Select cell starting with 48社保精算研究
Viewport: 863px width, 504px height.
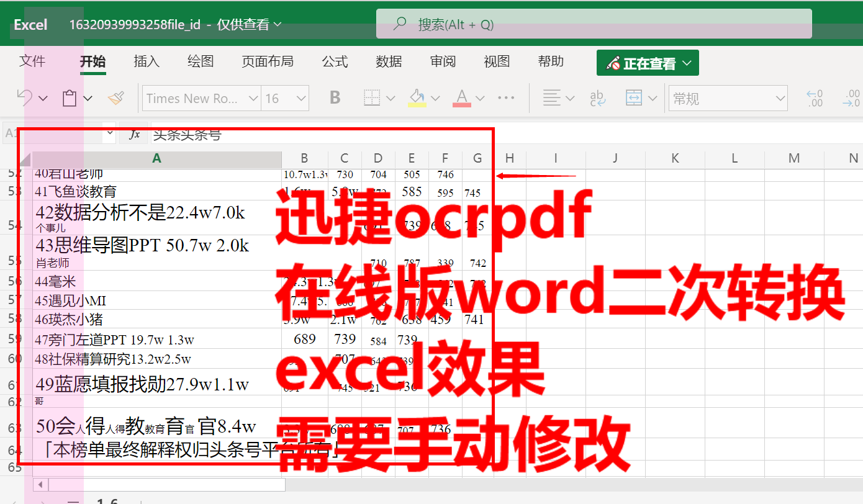157,358
